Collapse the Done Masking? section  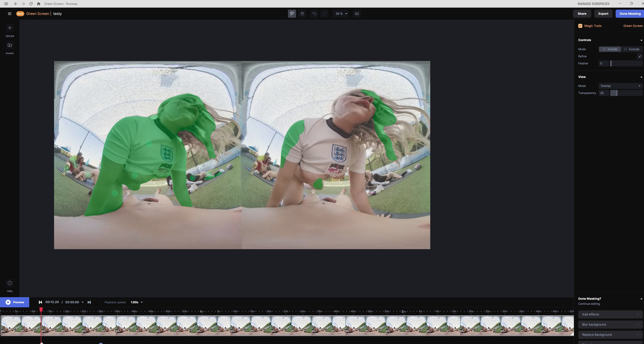[641, 299]
